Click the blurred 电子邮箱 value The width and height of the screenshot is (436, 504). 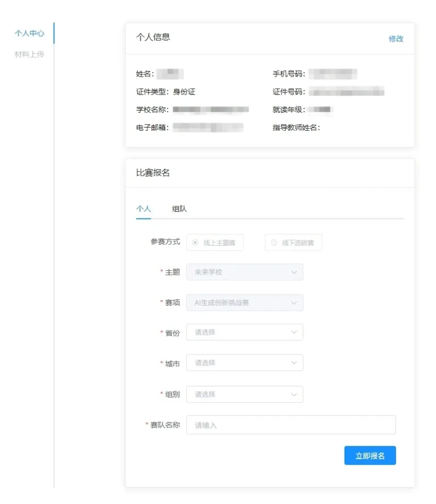pyautogui.click(x=208, y=128)
